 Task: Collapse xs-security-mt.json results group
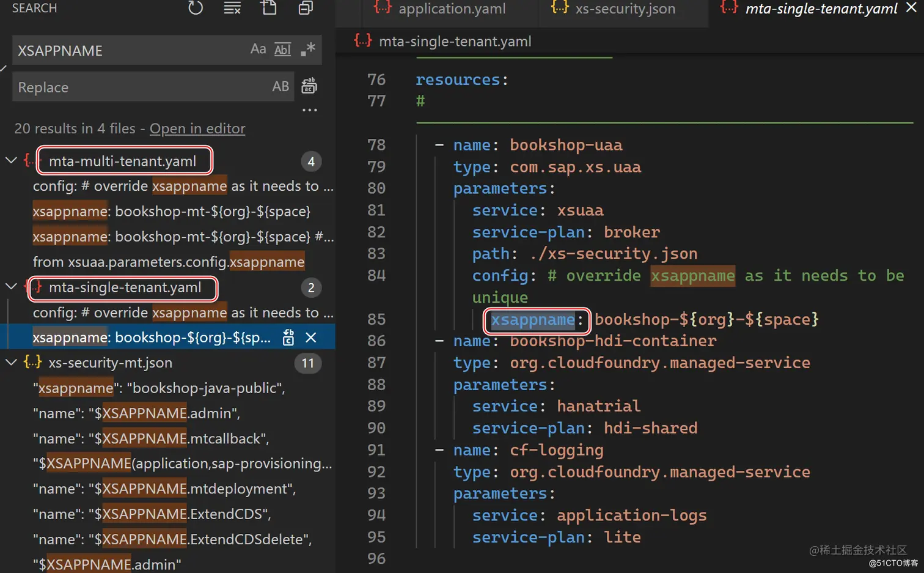point(11,362)
